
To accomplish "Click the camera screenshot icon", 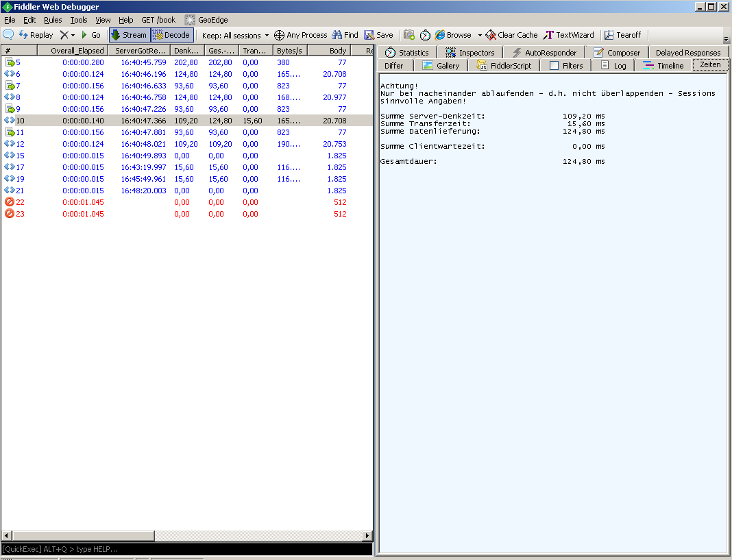I will [409, 34].
